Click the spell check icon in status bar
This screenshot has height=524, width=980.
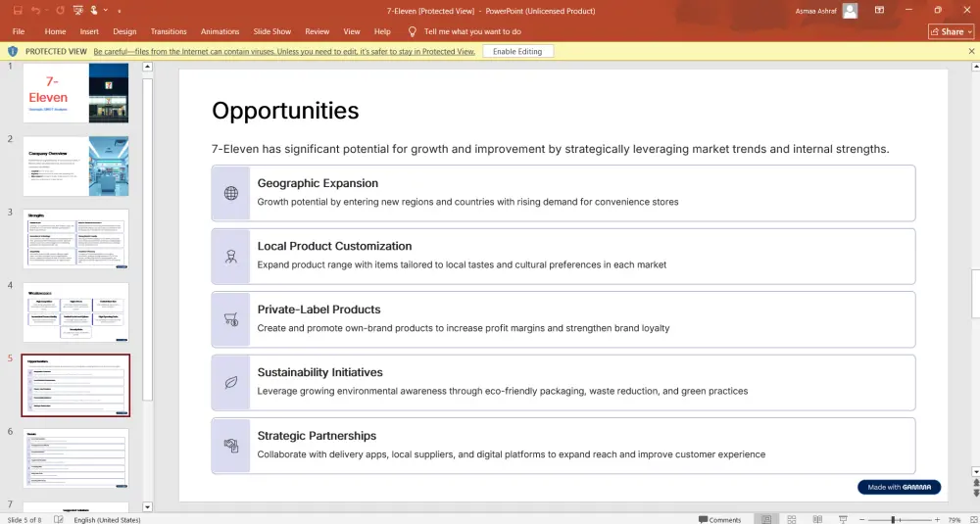coord(58,520)
